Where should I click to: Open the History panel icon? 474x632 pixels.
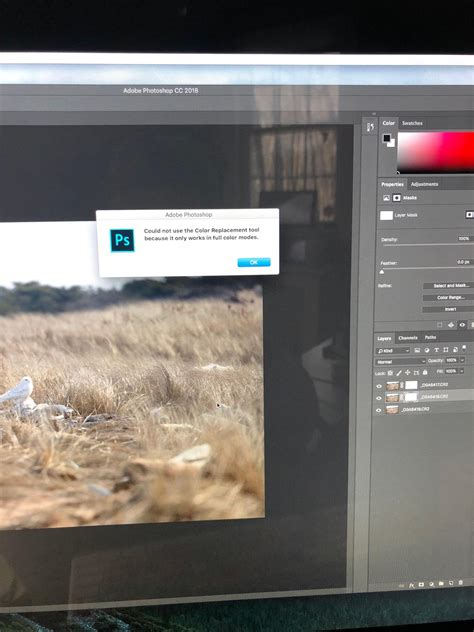click(370, 128)
